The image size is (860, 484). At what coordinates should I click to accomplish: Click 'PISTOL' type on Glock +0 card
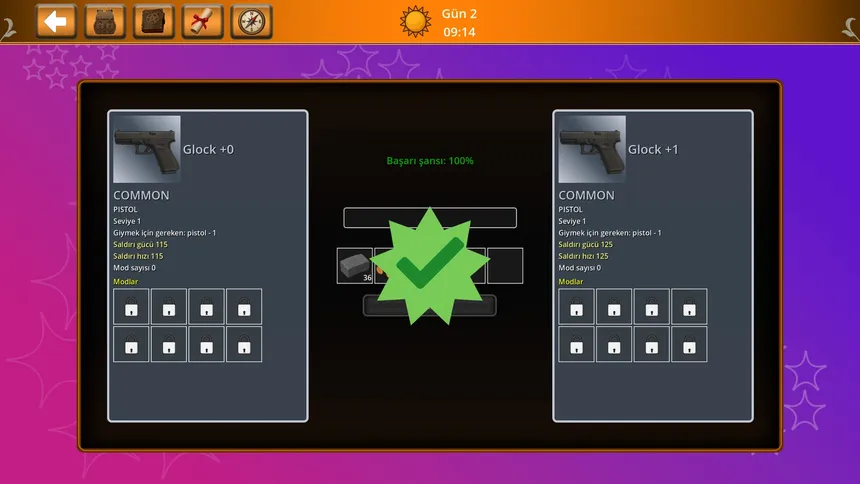tap(126, 209)
